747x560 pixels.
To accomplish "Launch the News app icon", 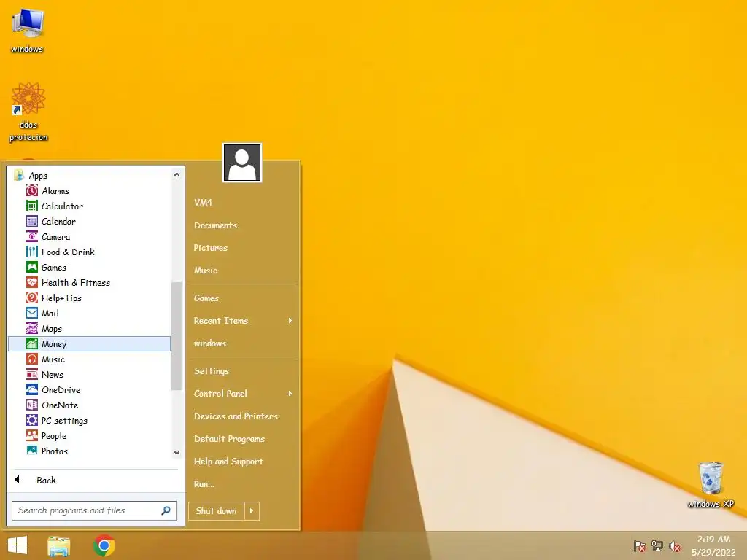I will click(x=32, y=375).
